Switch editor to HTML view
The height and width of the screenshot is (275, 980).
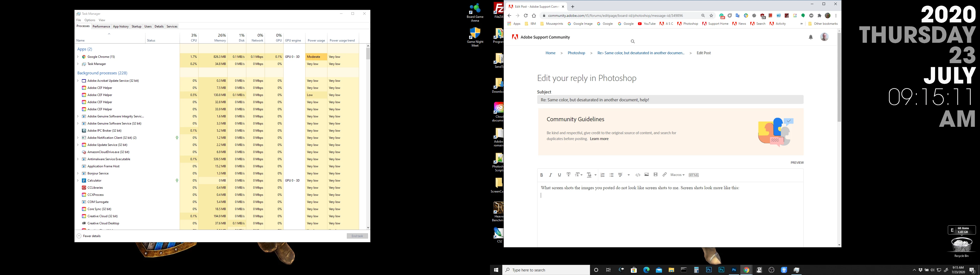click(694, 175)
